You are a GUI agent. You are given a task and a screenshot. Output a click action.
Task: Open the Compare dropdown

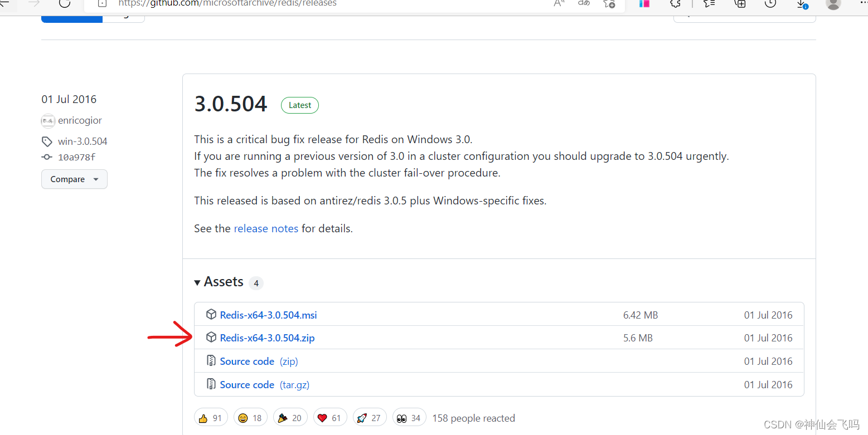pyautogui.click(x=74, y=179)
